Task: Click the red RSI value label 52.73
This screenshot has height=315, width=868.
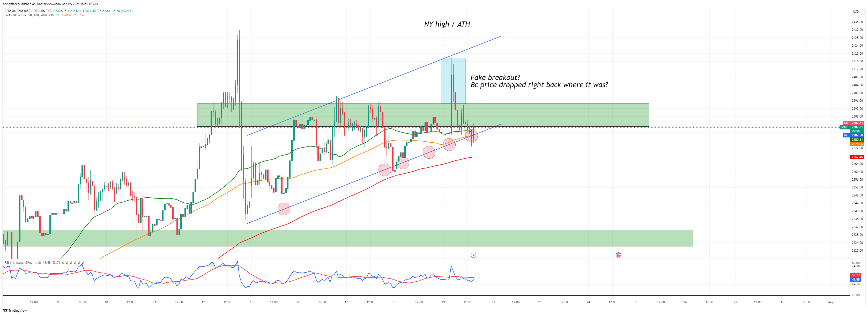Action: click(x=856, y=275)
